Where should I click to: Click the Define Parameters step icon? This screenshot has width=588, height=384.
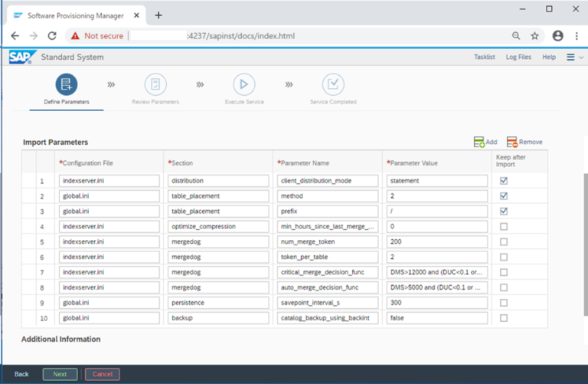coord(66,84)
